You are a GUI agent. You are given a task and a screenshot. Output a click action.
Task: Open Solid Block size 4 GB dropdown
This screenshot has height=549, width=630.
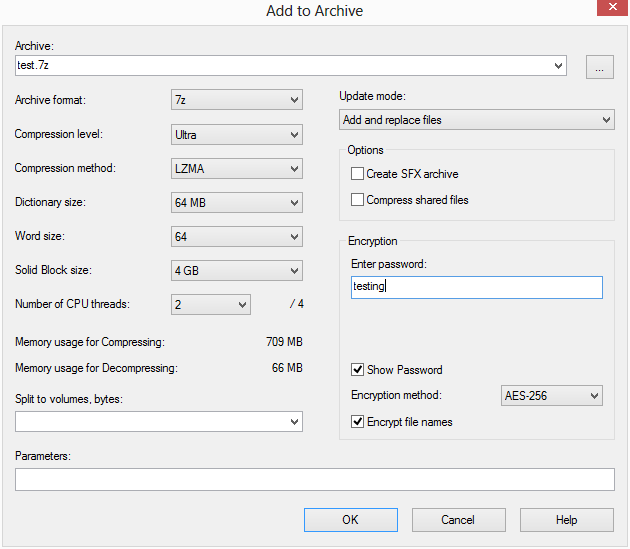click(x=237, y=270)
